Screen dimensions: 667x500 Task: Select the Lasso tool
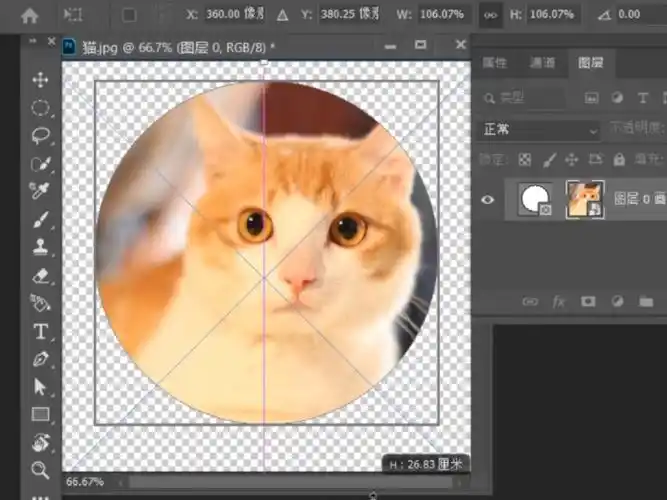(41, 135)
